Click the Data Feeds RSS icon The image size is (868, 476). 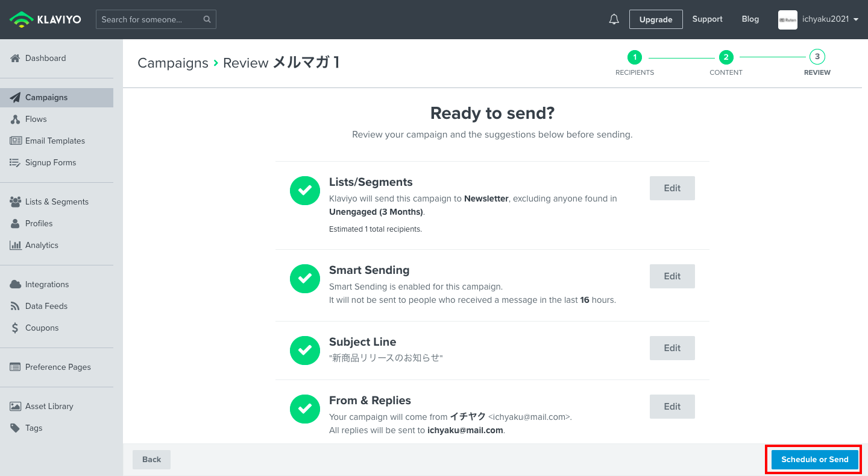pyautogui.click(x=16, y=306)
